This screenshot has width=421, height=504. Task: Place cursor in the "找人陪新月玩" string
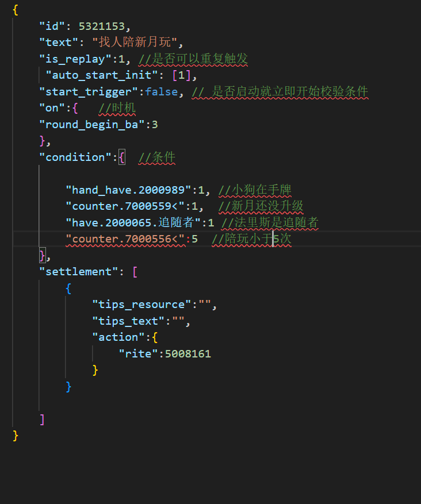[x=137, y=43]
